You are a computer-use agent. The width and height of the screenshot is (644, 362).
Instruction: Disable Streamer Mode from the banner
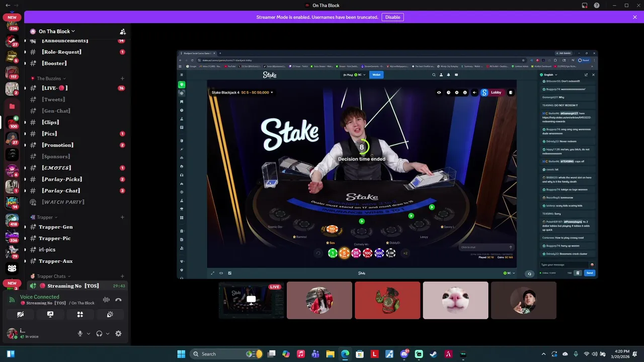(392, 17)
